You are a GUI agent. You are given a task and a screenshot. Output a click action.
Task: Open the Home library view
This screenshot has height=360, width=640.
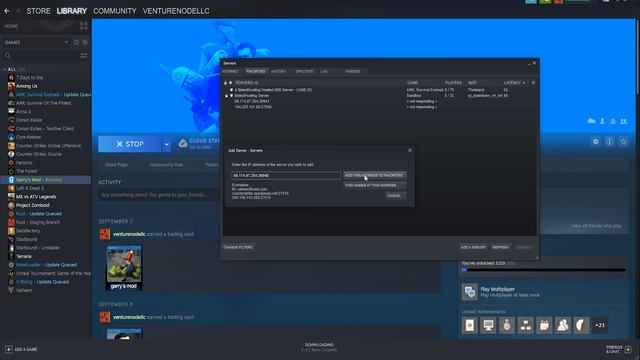coord(11,26)
